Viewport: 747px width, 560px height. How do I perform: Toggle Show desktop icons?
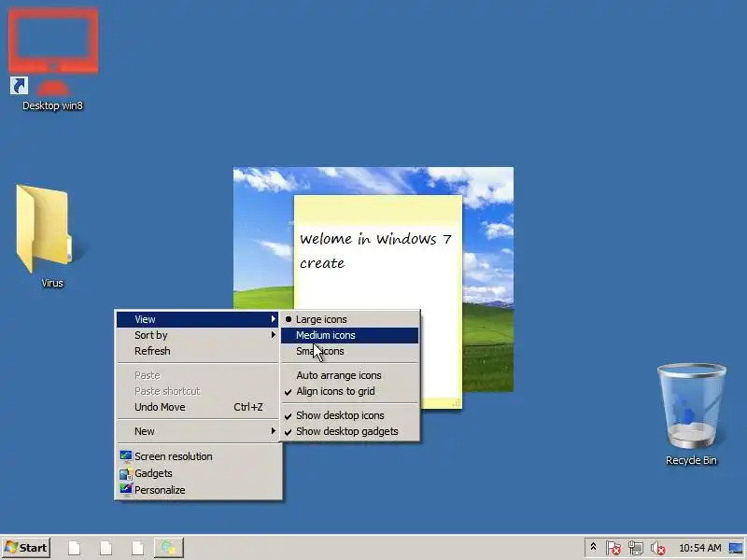(x=349, y=415)
